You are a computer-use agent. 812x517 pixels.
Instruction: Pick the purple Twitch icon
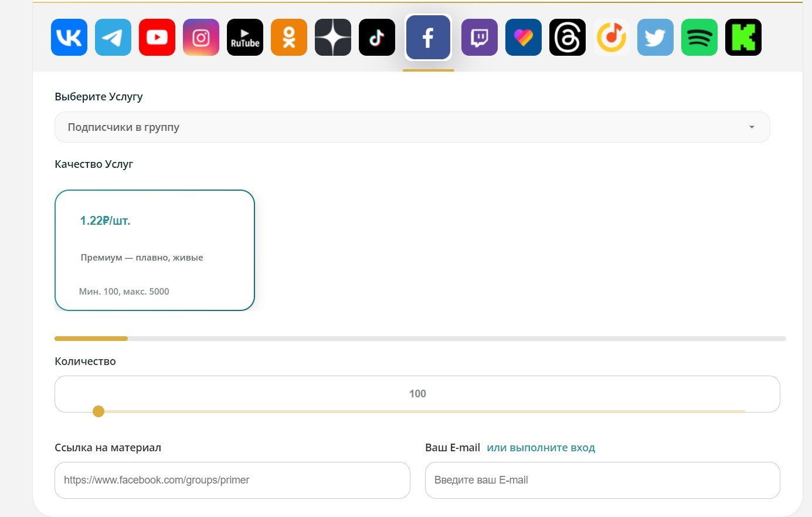480,38
